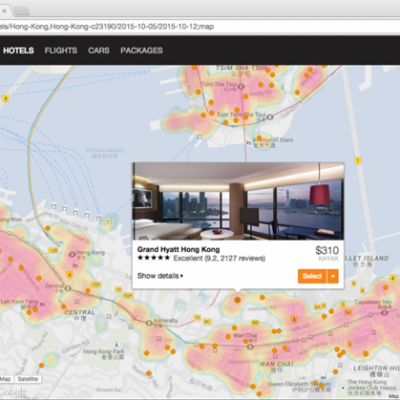
Task: Click the KAYAK provider label under the price
Action: coord(328,259)
